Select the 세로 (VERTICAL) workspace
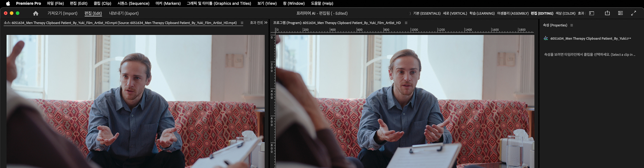644x168 pixels. click(455, 13)
